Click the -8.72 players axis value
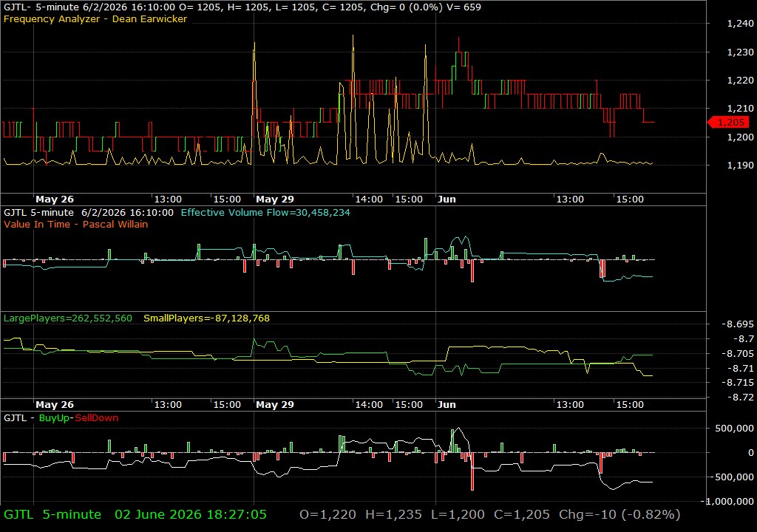The image size is (757, 532). click(x=740, y=398)
